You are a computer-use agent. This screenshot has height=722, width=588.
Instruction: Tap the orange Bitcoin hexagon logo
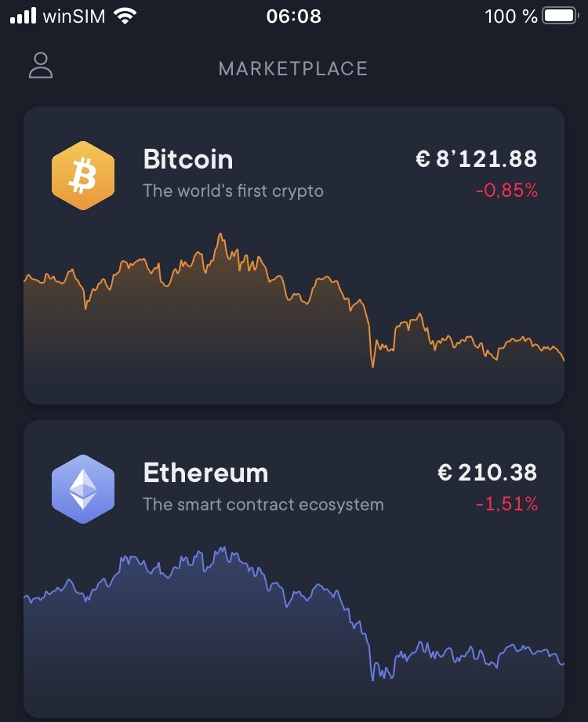tap(83, 176)
